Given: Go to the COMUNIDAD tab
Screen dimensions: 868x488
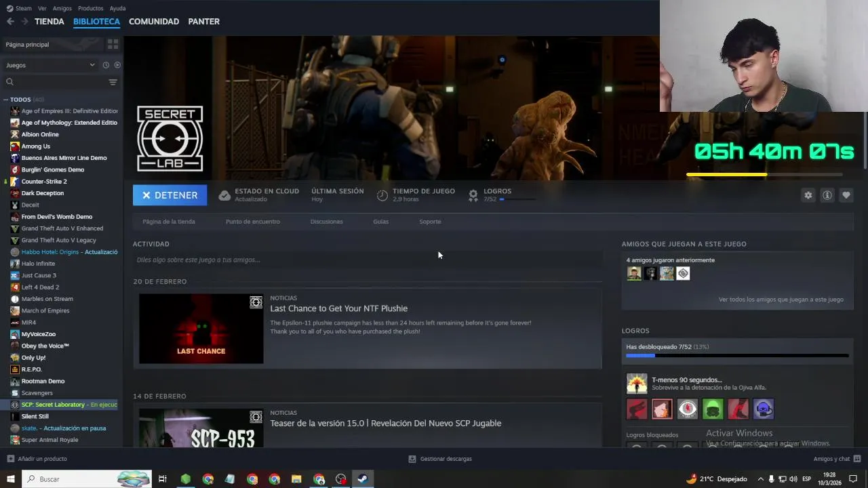Looking at the screenshot, I should click(154, 22).
